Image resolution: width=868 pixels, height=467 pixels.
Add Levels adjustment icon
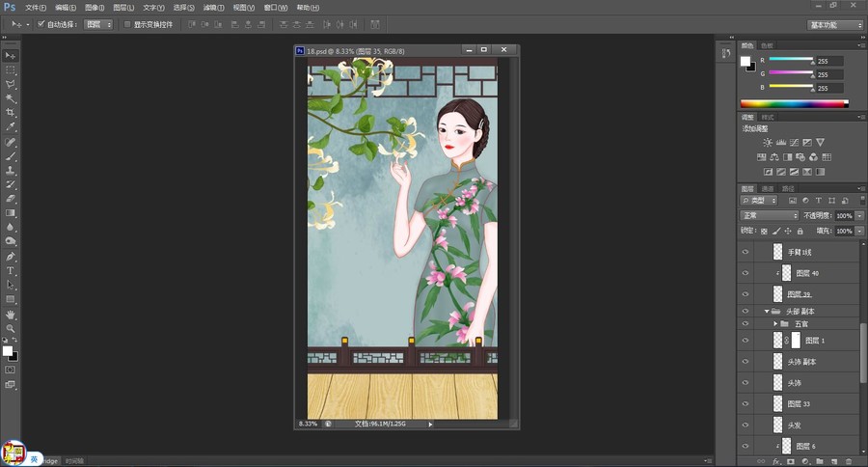pos(781,143)
